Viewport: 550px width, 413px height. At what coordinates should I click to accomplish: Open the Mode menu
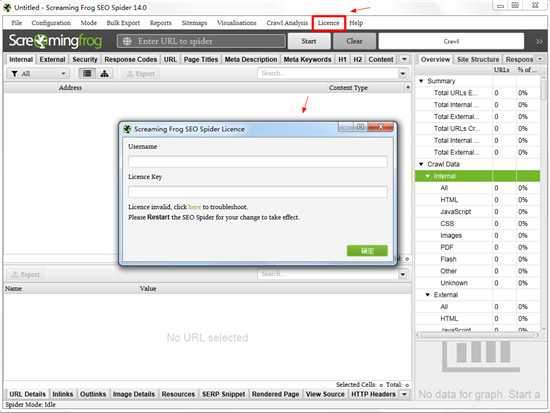click(88, 23)
